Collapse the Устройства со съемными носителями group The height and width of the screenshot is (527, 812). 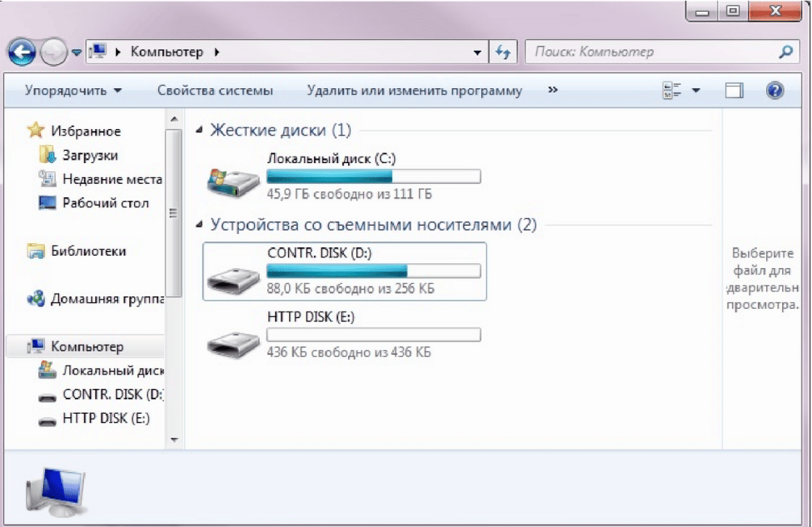click(x=199, y=224)
